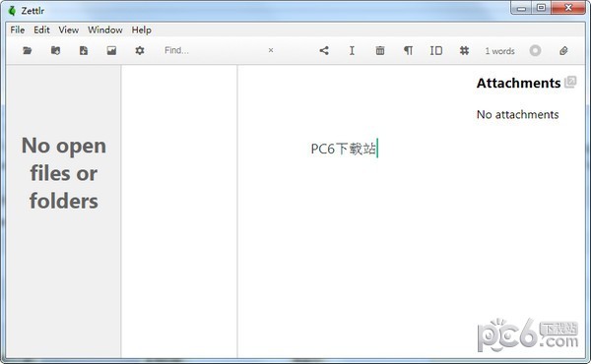Toggle distraction-free mode pilcrow icon

pyautogui.click(x=408, y=50)
